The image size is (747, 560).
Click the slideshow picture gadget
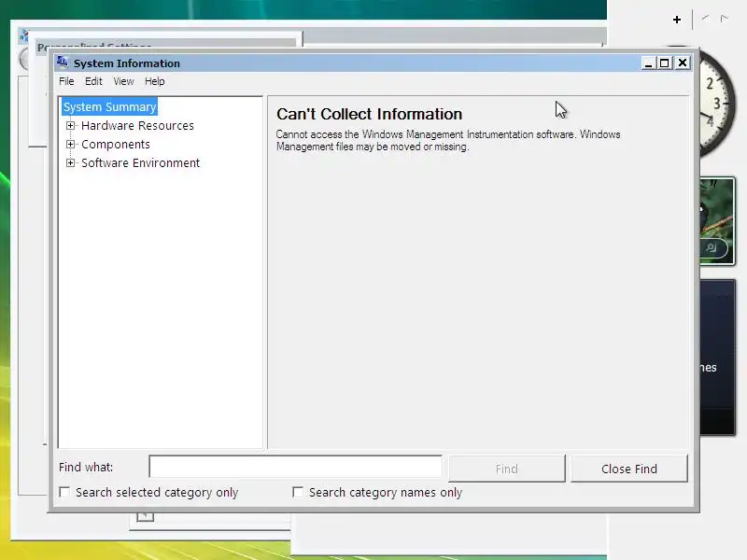tap(717, 221)
